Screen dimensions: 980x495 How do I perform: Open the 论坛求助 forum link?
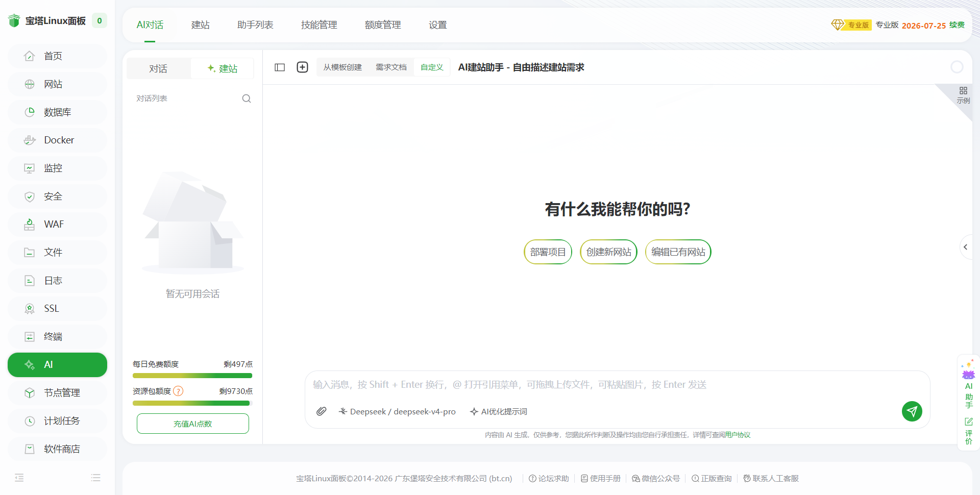point(549,478)
